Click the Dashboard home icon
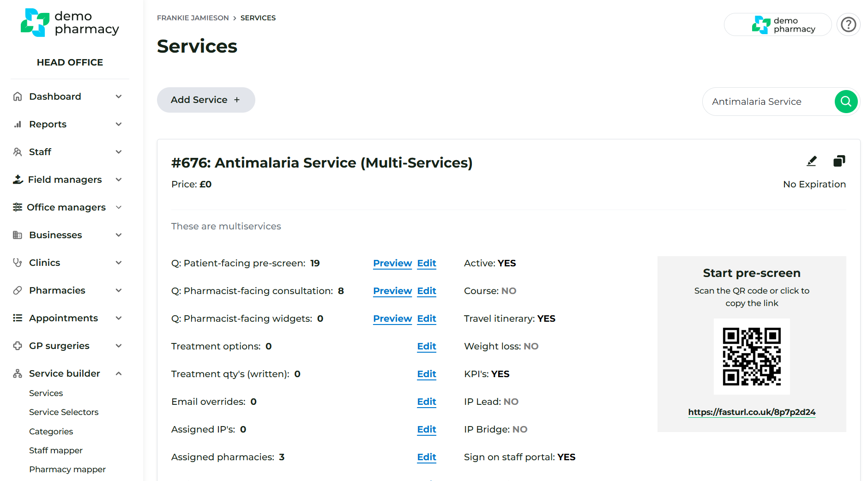868x481 pixels. coord(18,96)
